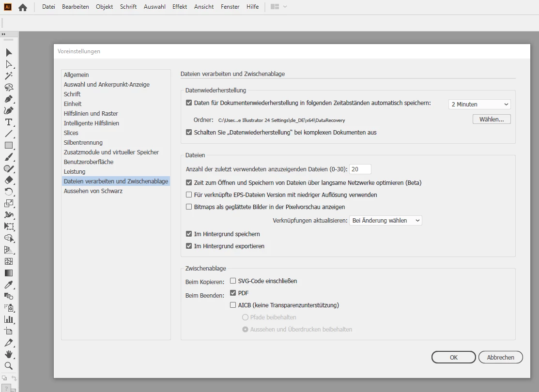Uncheck Datenwiederherstellung bei komplexen Dokumenten aus
Viewport: 539px width, 392px height.
tap(189, 132)
